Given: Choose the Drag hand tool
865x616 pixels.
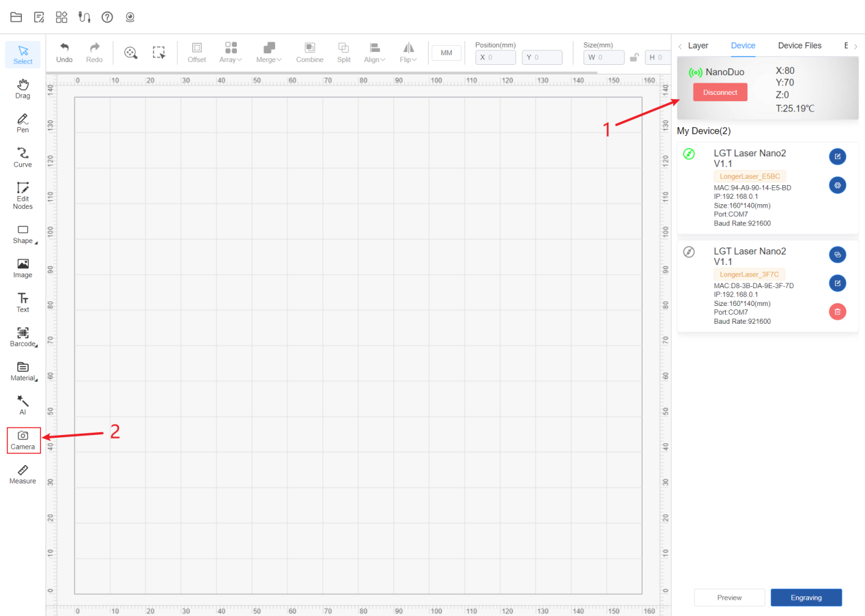Looking at the screenshot, I should click(x=23, y=89).
